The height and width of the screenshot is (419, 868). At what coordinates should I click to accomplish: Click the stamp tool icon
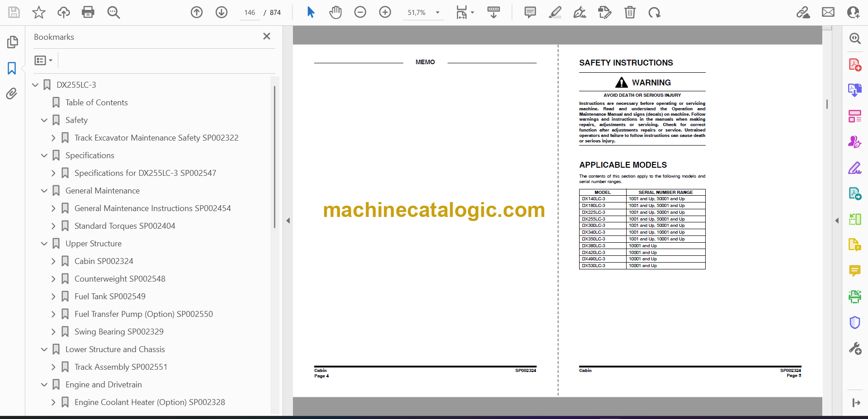tap(604, 12)
